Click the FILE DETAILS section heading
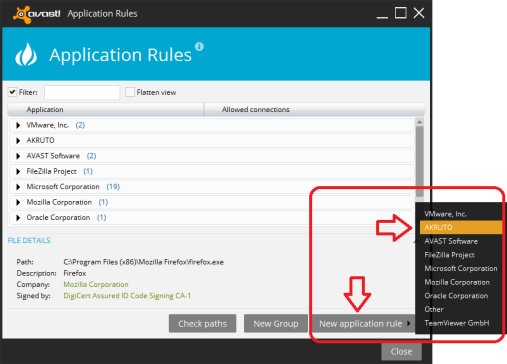Viewport: 507px width, 364px height. (29, 240)
